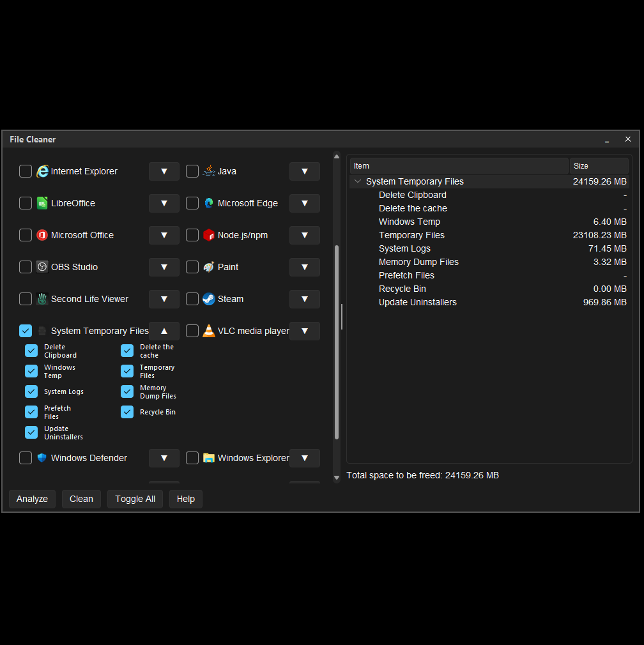Screen dimensions: 644x645
Task: Enable the Internet Explorer checkbox
Action: [26, 171]
